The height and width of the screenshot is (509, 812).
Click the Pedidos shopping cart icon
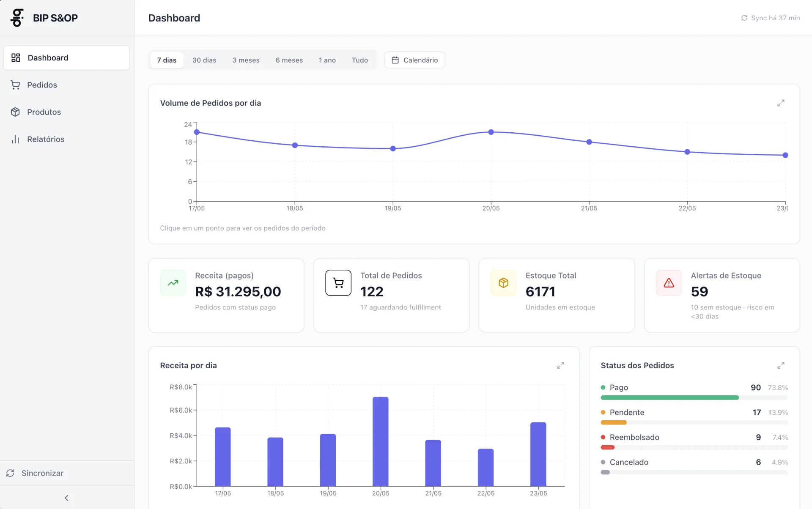[15, 85]
